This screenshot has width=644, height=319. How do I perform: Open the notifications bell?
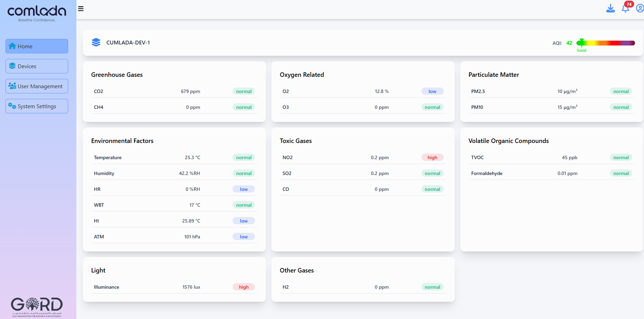(x=625, y=9)
